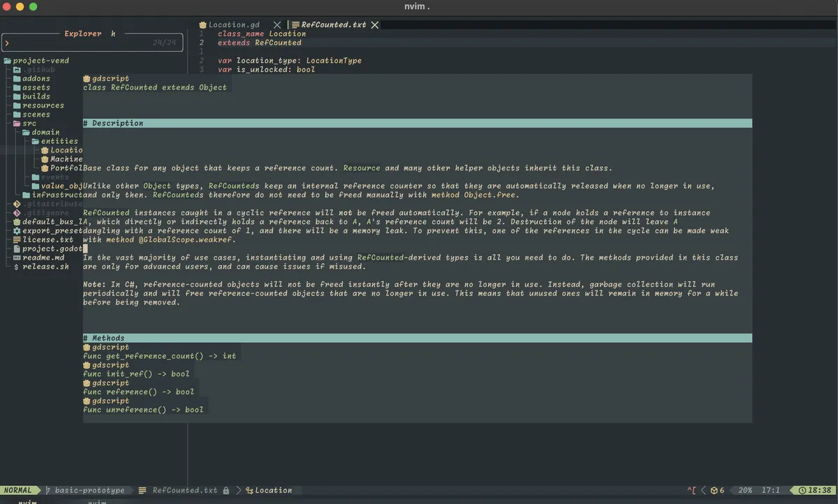Toggle the Explorer panel
Viewport: 838px width, 504px height.
pyautogui.click(x=83, y=33)
